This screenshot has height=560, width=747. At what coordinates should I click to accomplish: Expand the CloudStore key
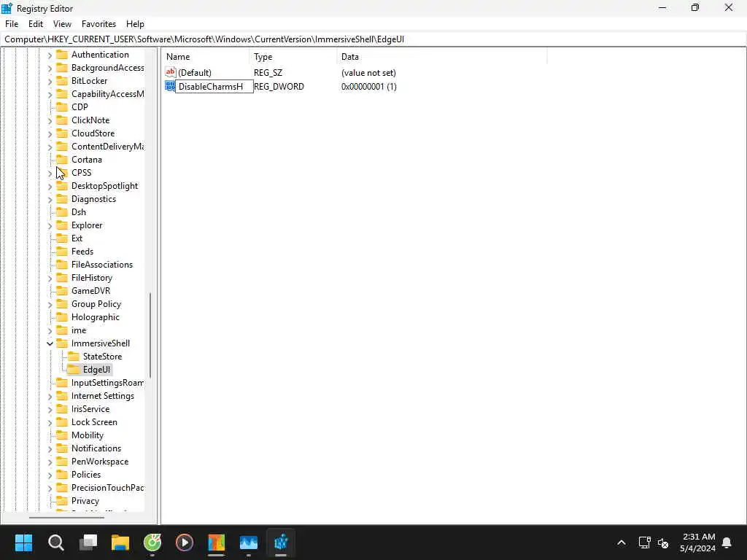tap(50, 134)
